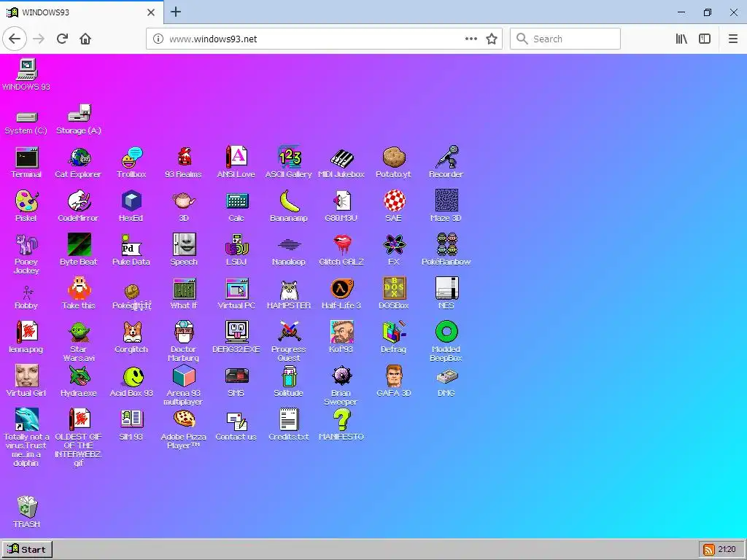Focus the browser Search field
Image resolution: width=747 pixels, height=560 pixels.
click(x=565, y=39)
